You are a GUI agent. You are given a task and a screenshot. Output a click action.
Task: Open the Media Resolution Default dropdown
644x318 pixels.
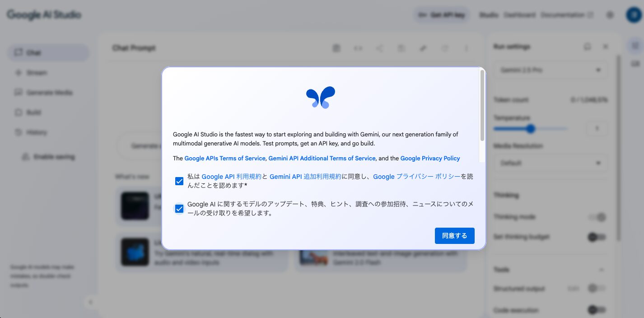pyautogui.click(x=551, y=163)
